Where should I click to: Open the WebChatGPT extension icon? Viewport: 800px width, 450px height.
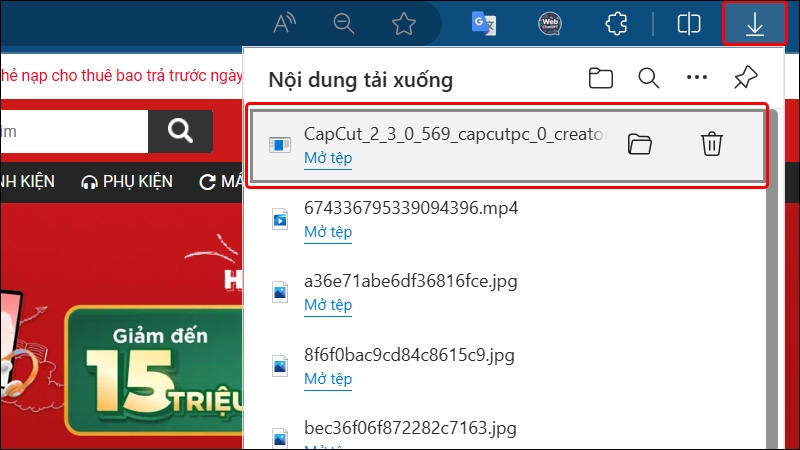click(549, 23)
